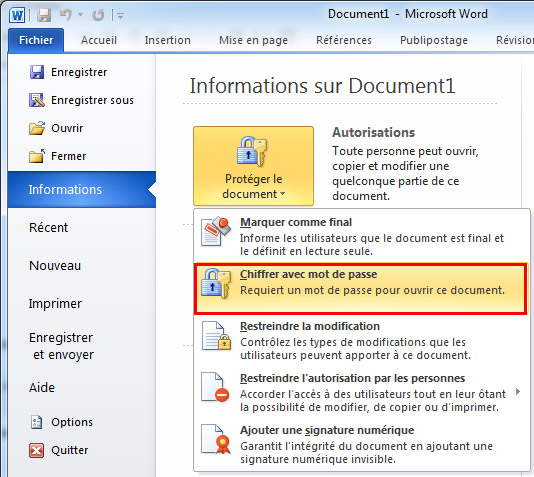Select Chiffrer avec mot de passe option
Screen dimensions: 534x477
coord(361,289)
